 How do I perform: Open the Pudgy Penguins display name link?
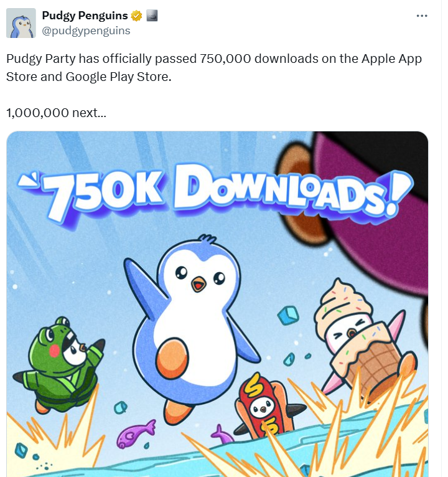(85, 16)
